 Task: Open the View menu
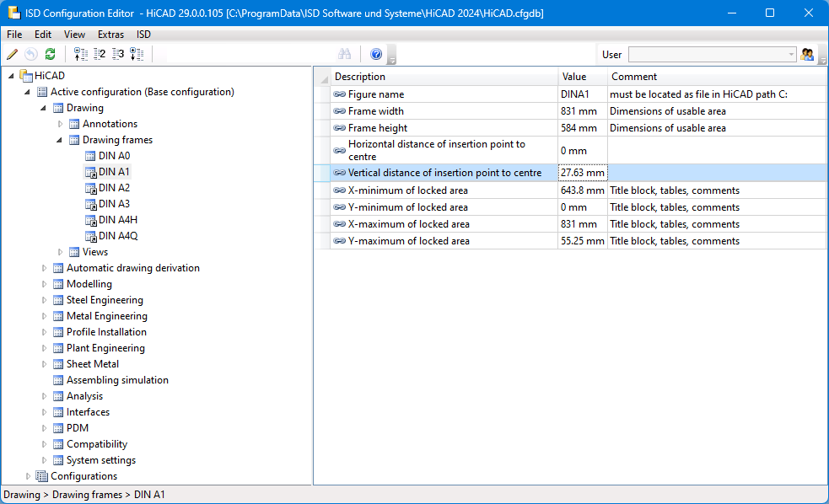74,35
